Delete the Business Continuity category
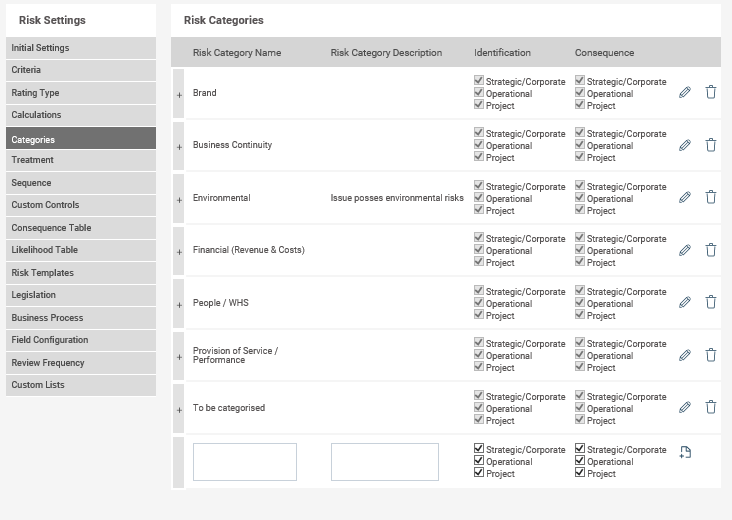The image size is (732, 520). click(711, 145)
